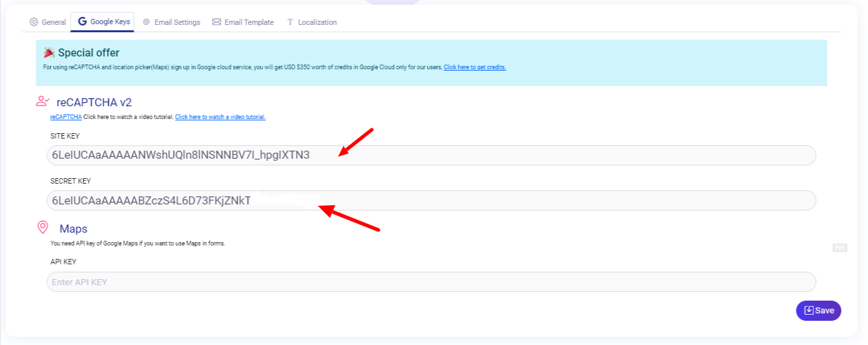Image resolution: width=868 pixels, height=345 pixels.
Task: Click into the SITE KEY field
Action: click(431, 155)
